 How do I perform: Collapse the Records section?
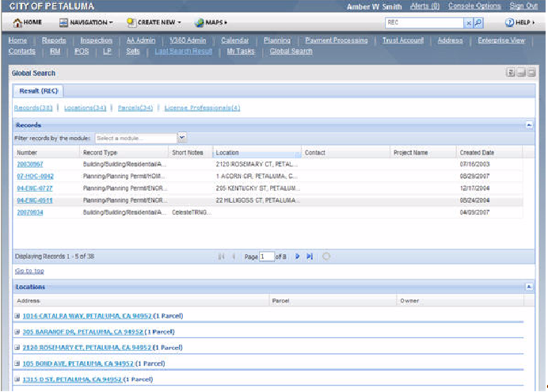point(529,125)
